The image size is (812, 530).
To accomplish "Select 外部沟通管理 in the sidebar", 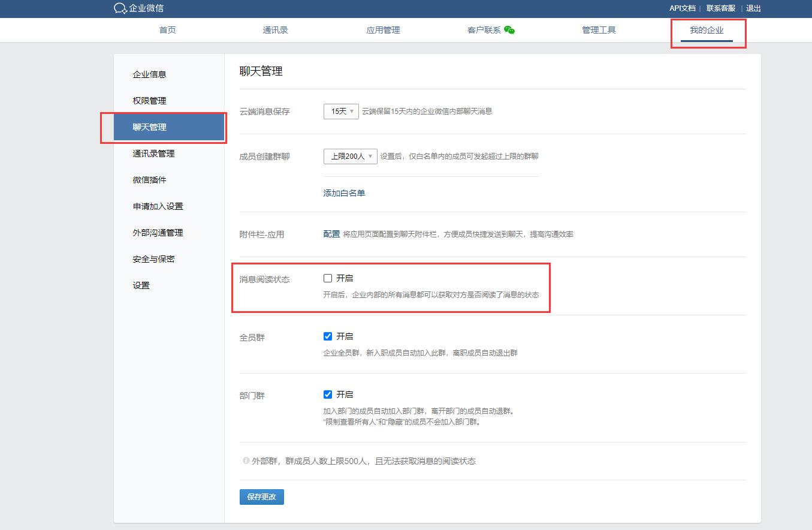I will pos(158,233).
